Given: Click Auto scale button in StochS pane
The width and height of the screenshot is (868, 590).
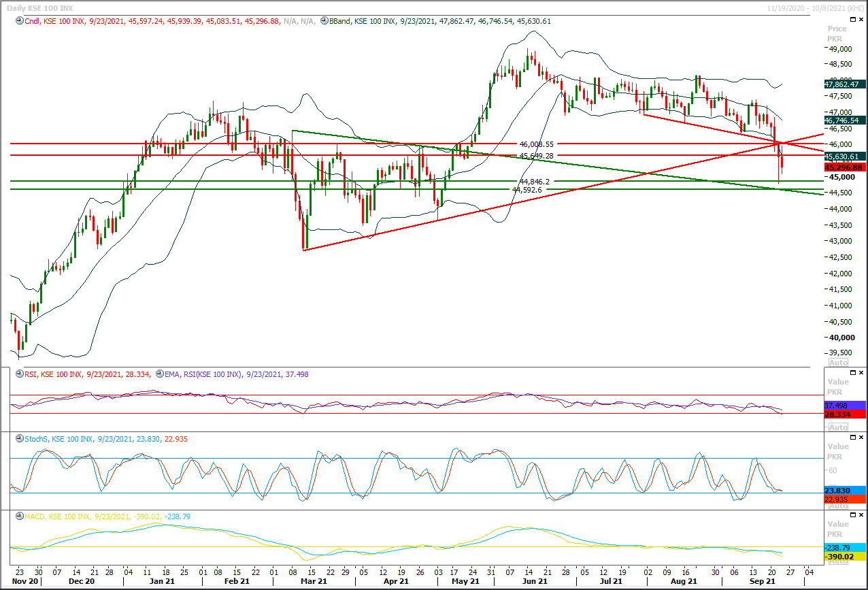Looking at the screenshot, I should 838,505.
